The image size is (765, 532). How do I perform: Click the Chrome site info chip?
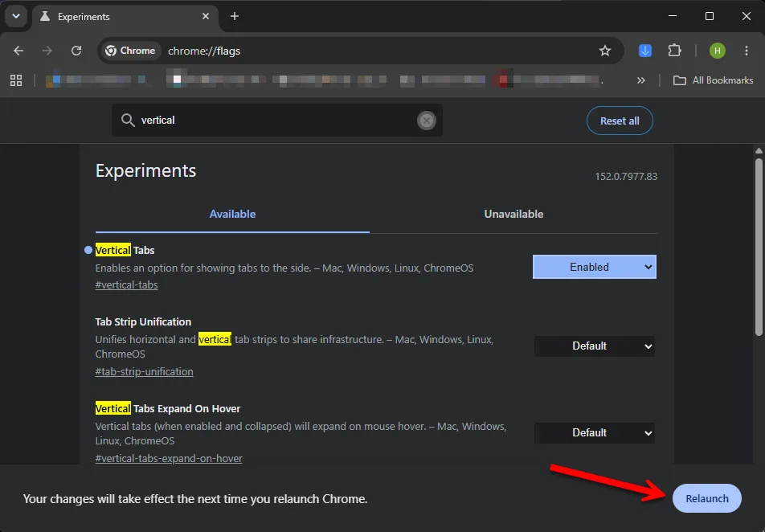(130, 51)
